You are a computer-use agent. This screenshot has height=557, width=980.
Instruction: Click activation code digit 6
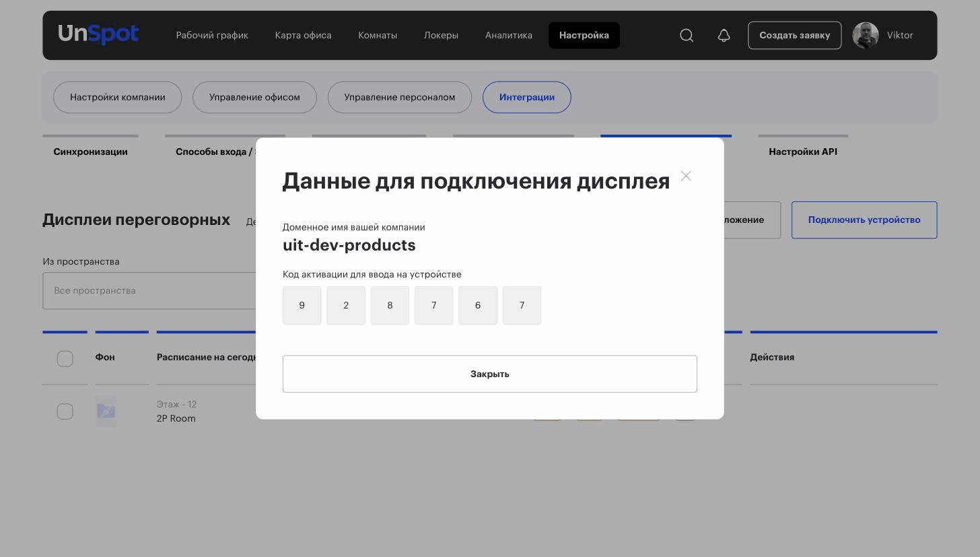point(478,306)
